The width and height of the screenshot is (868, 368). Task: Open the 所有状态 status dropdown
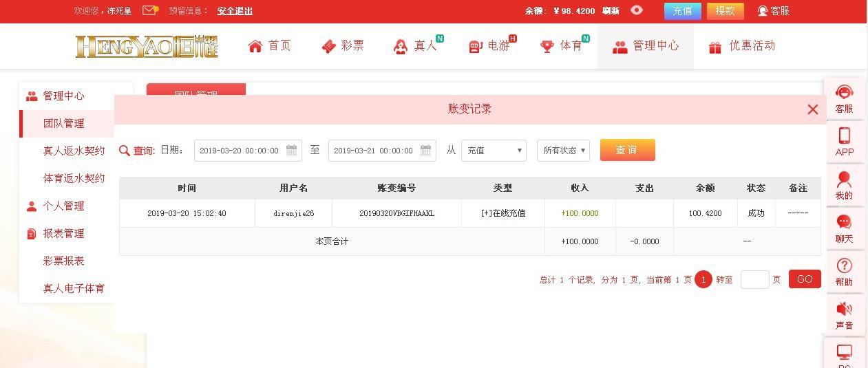[563, 150]
